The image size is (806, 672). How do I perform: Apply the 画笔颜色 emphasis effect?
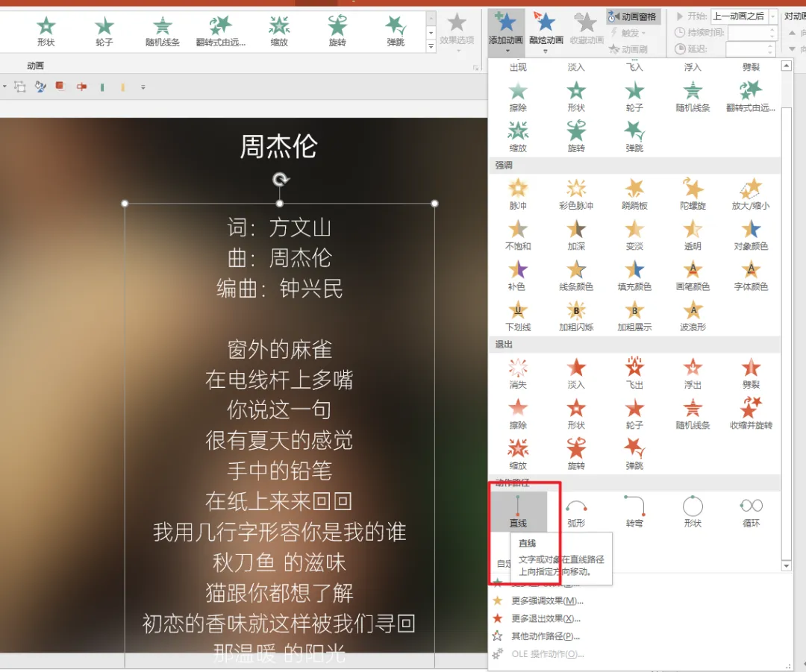click(x=693, y=275)
